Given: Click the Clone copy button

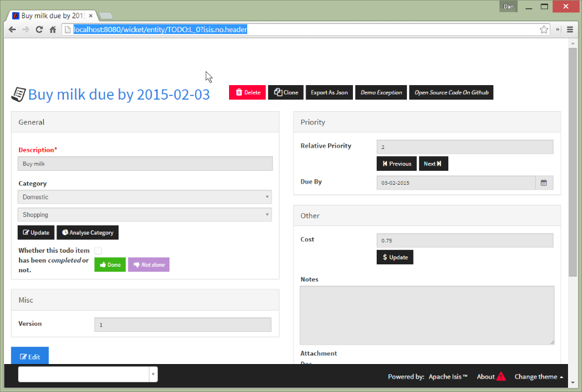Looking at the screenshot, I should point(286,92).
